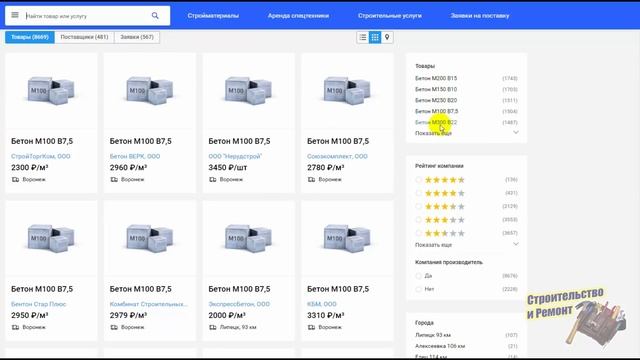Click price 2300 ₽/м³
The height and width of the screenshot is (360, 640).
pos(29,168)
